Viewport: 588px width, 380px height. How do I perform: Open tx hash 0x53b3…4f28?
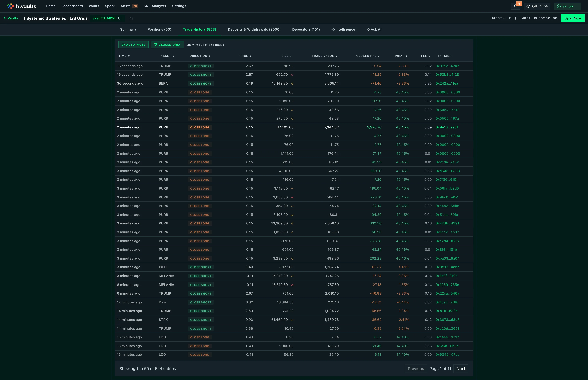click(x=447, y=75)
